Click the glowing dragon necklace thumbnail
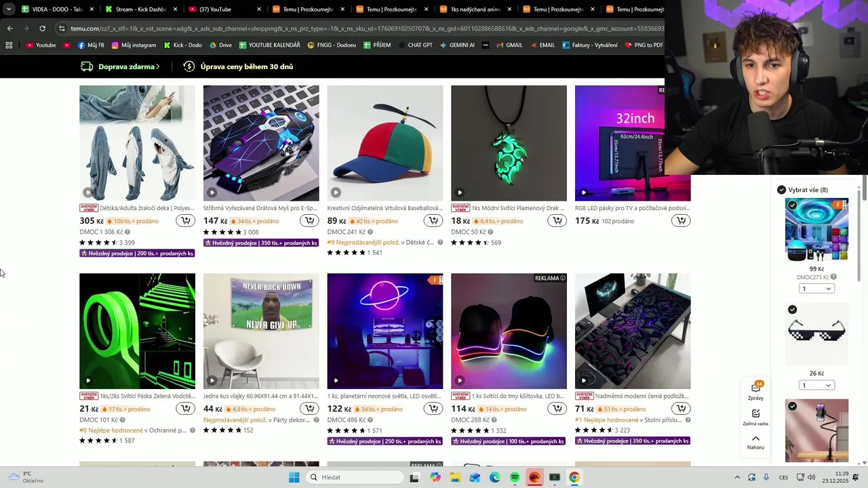The image size is (868, 488). 509,143
